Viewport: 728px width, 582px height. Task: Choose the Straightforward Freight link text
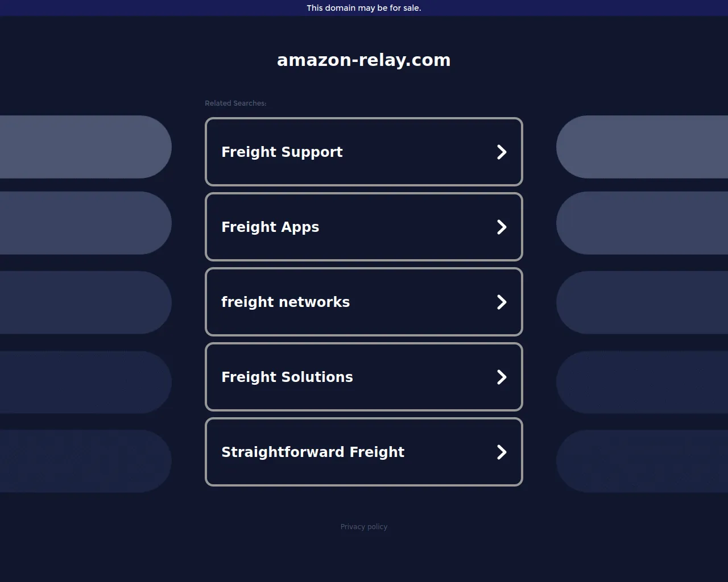[313, 452]
